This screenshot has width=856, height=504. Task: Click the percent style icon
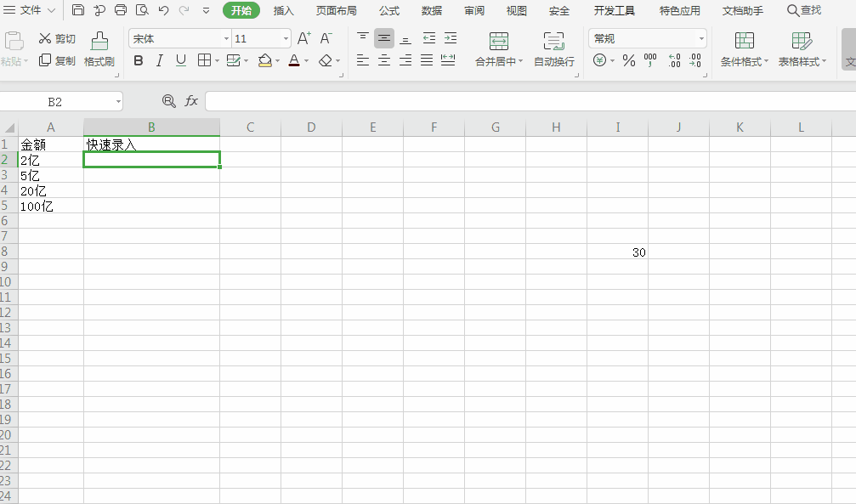pos(629,60)
